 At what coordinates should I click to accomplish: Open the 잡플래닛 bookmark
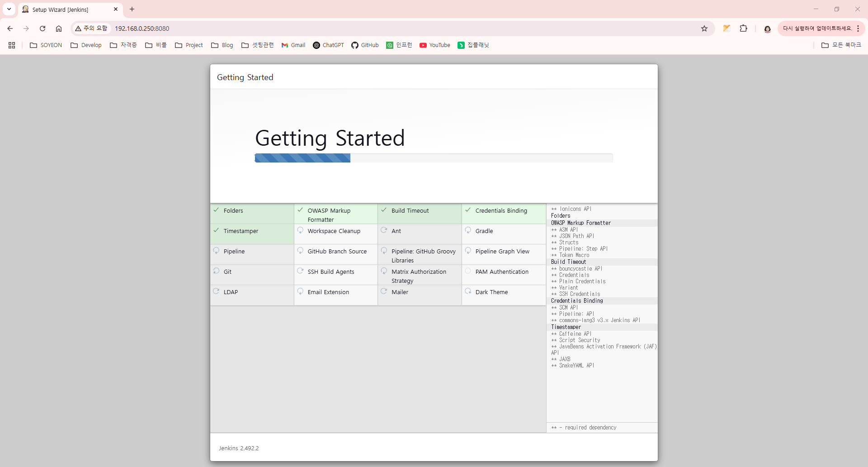tap(473, 45)
